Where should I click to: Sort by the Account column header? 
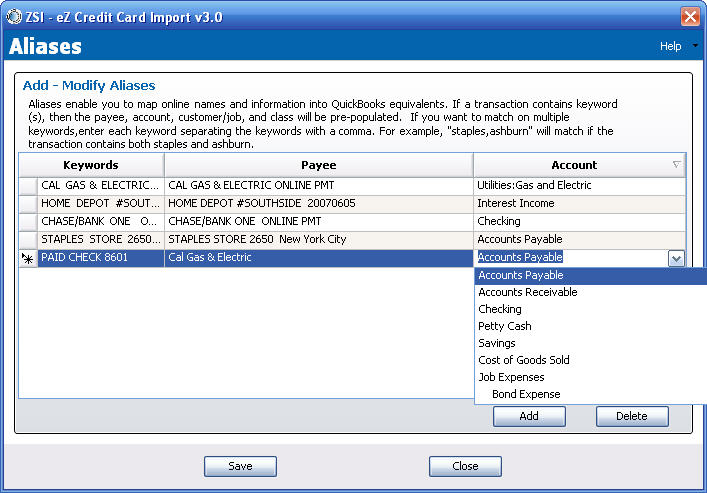[579, 165]
